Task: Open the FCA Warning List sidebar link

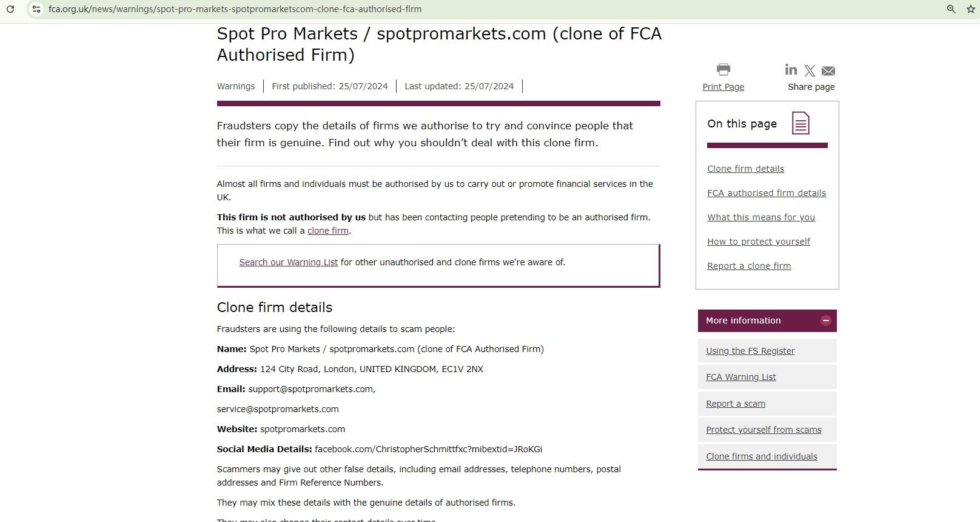Action: [740, 377]
